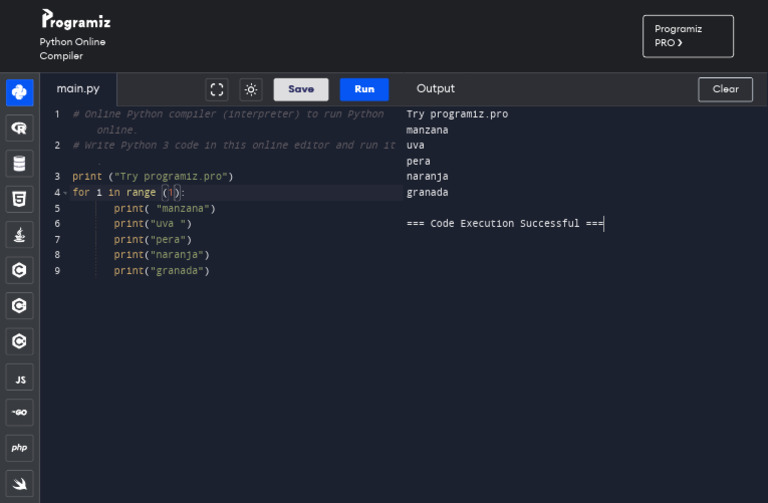Click the Output panel label
Screen dimensions: 768x503
[435, 89]
